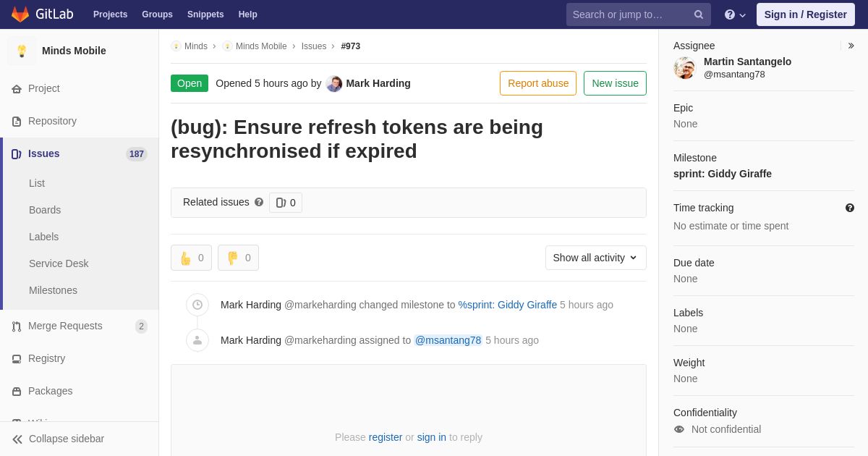Select Labels under Issues
Viewport: 868px width, 456px height.
[x=43, y=237]
